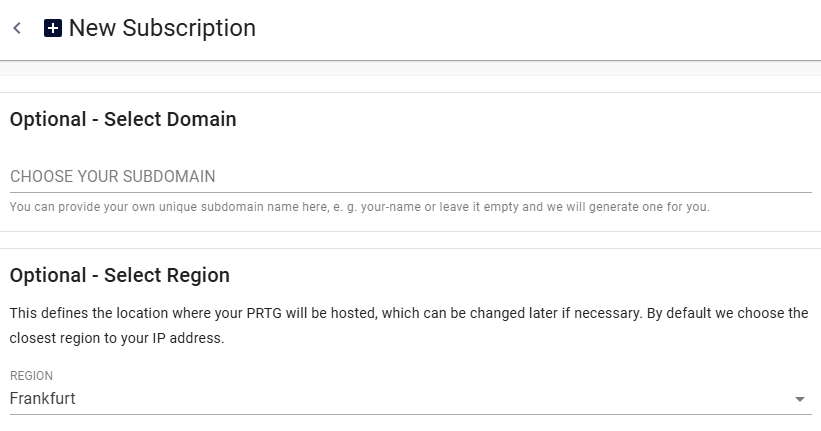821x431 pixels.
Task: Click the New Subscription page title
Action: pyautogui.click(x=162, y=28)
